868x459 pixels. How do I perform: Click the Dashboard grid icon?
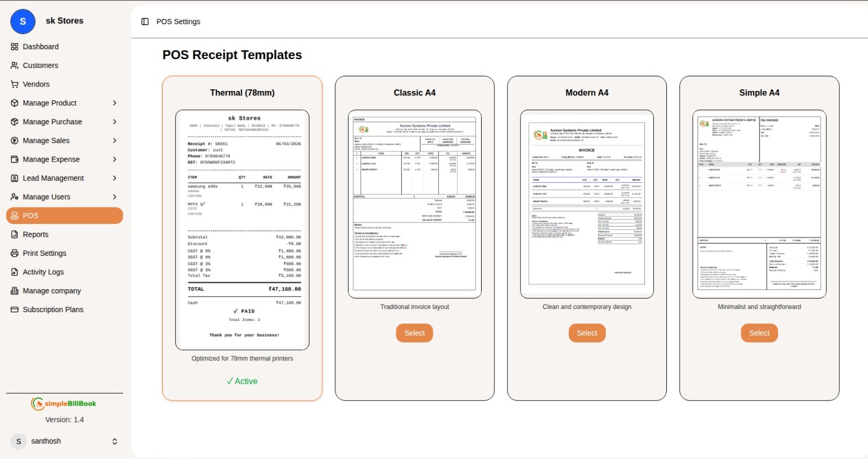(x=15, y=47)
